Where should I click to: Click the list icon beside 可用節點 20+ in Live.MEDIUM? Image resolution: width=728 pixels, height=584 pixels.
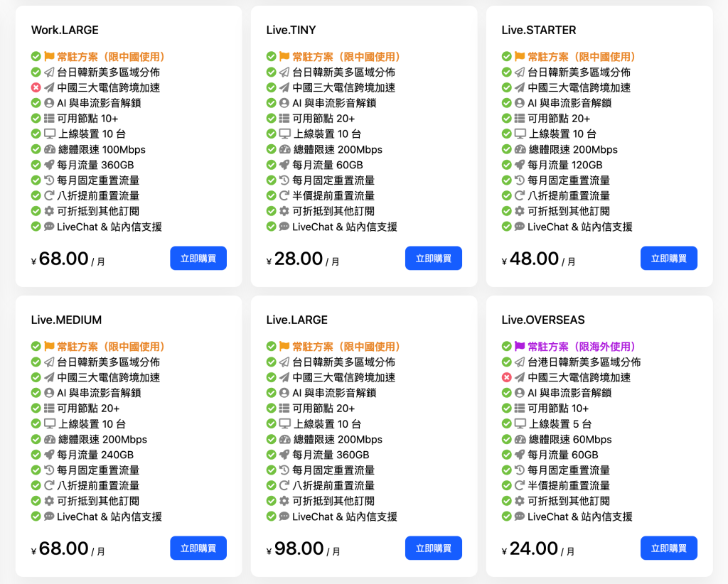(49, 409)
